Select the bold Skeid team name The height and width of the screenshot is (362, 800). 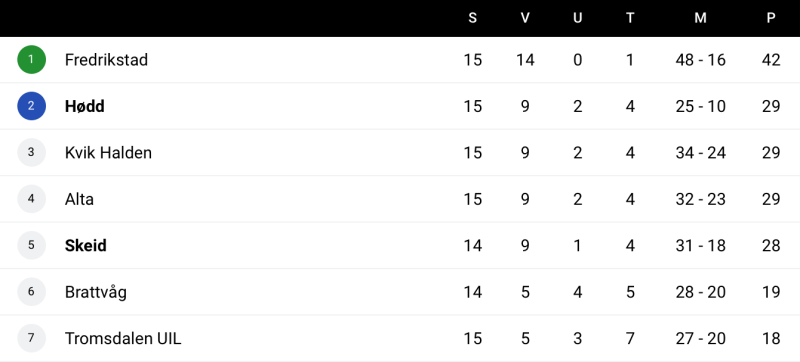pyautogui.click(x=86, y=245)
